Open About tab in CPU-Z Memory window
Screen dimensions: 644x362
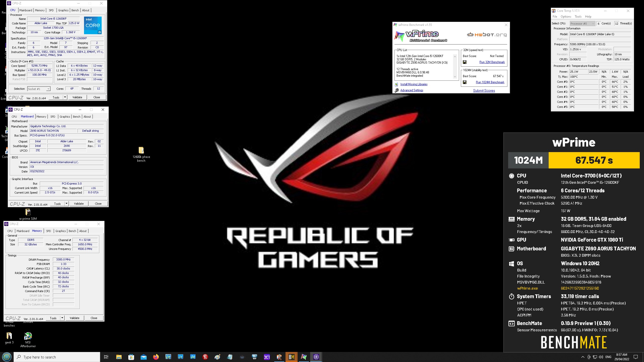click(83, 231)
